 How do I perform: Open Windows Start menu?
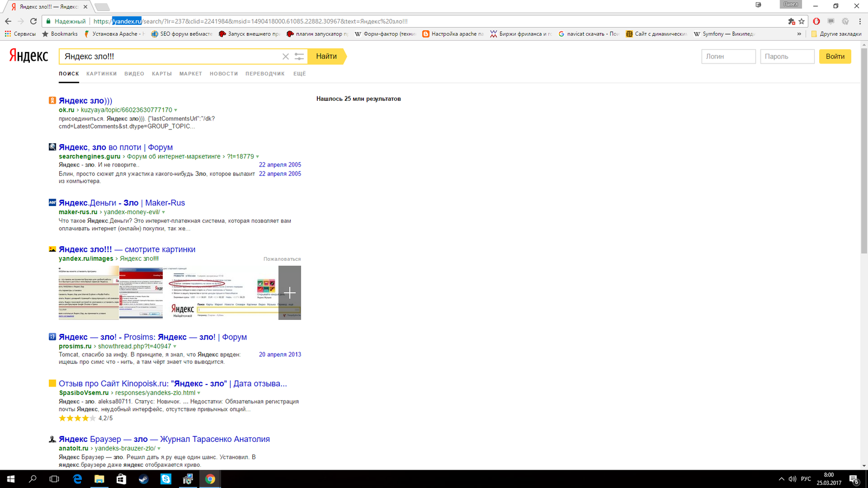point(11,479)
